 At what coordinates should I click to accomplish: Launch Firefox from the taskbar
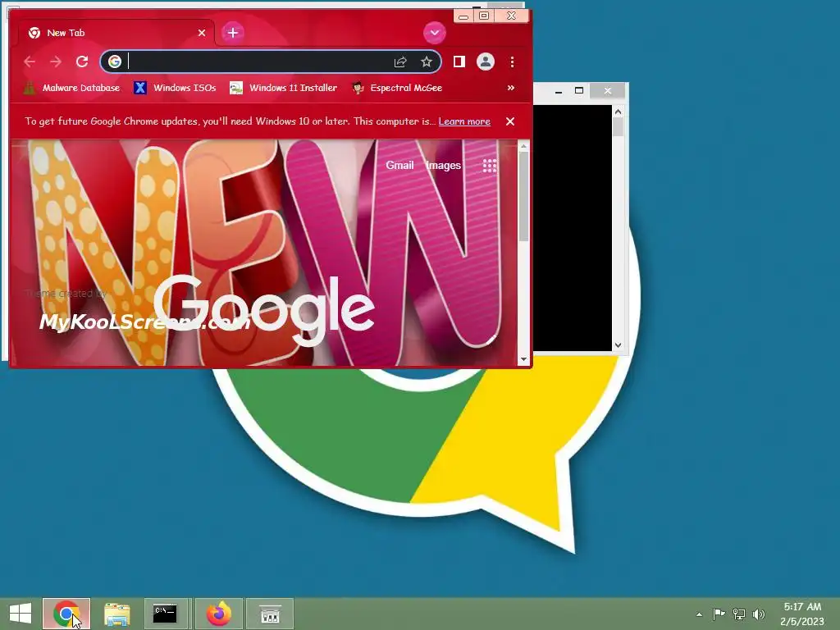(218, 614)
